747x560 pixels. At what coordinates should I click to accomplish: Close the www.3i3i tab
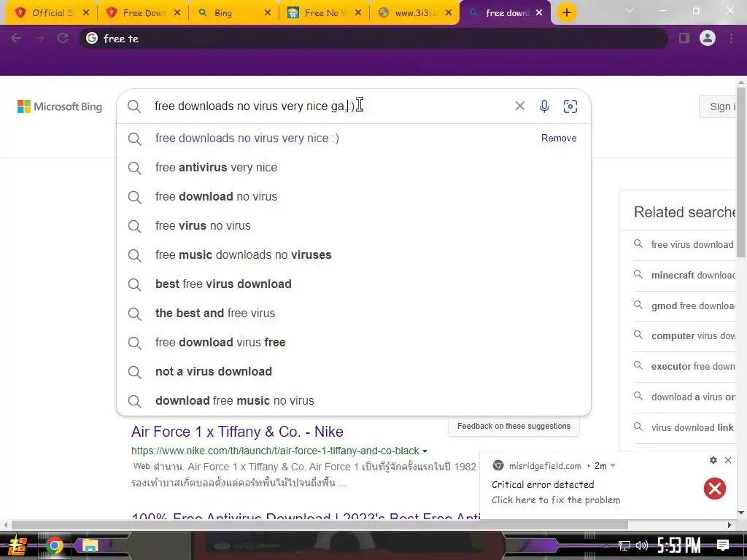(x=449, y=13)
